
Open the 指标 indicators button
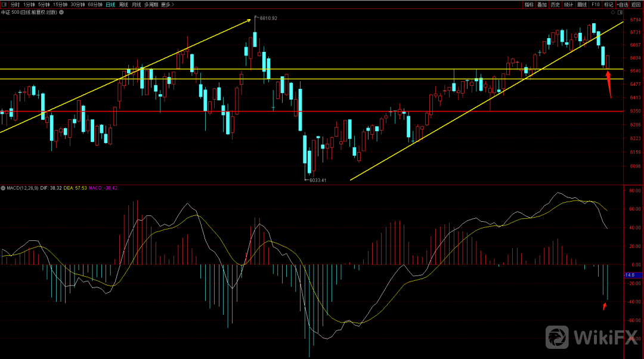[x=529, y=4]
